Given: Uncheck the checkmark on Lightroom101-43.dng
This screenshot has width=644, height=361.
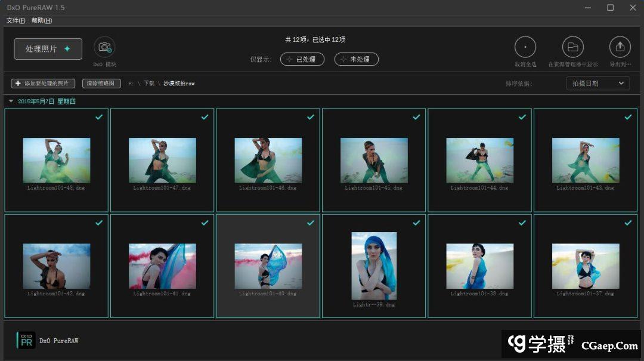Looking at the screenshot, I should click(628, 117).
